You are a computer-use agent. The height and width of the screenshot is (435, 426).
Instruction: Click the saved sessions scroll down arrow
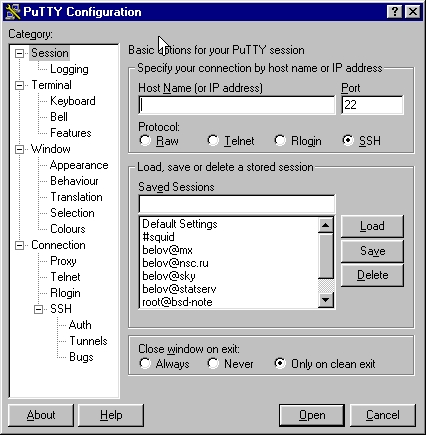[325, 300]
